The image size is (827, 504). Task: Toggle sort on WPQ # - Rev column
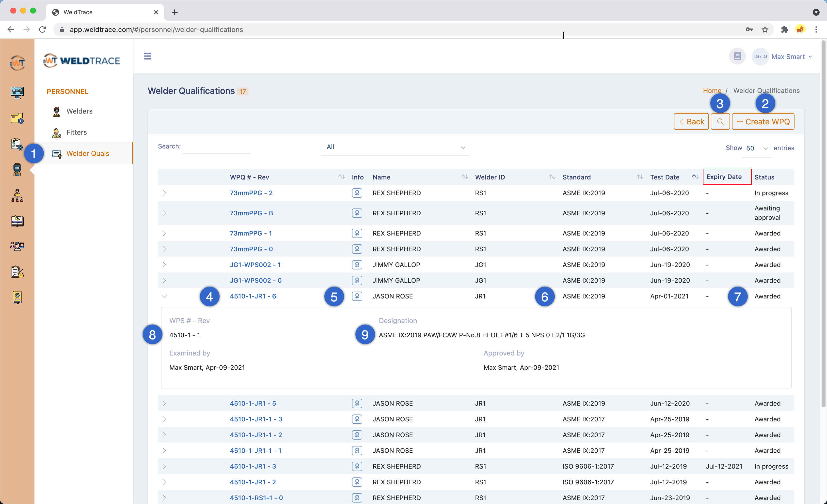(x=341, y=177)
